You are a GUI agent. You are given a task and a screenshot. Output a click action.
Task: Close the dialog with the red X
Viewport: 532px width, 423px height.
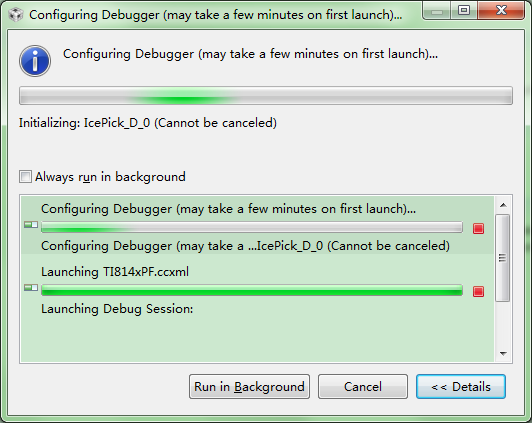point(501,10)
